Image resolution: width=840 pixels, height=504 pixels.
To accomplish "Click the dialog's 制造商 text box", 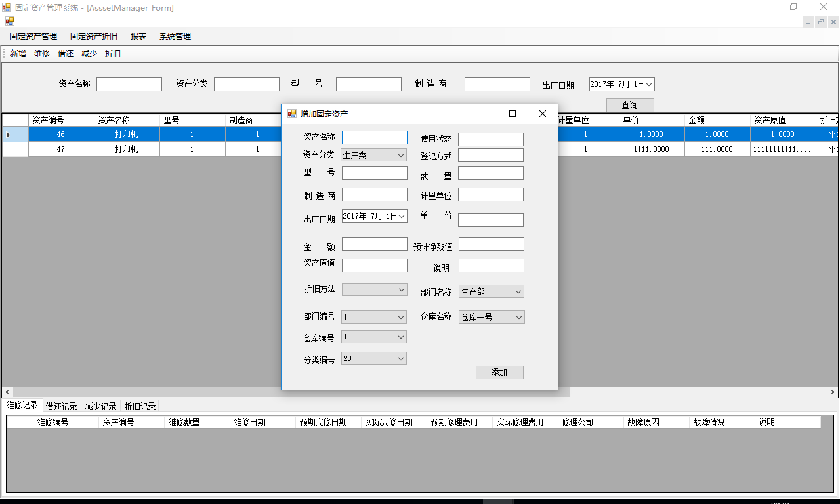I will pos(375,194).
